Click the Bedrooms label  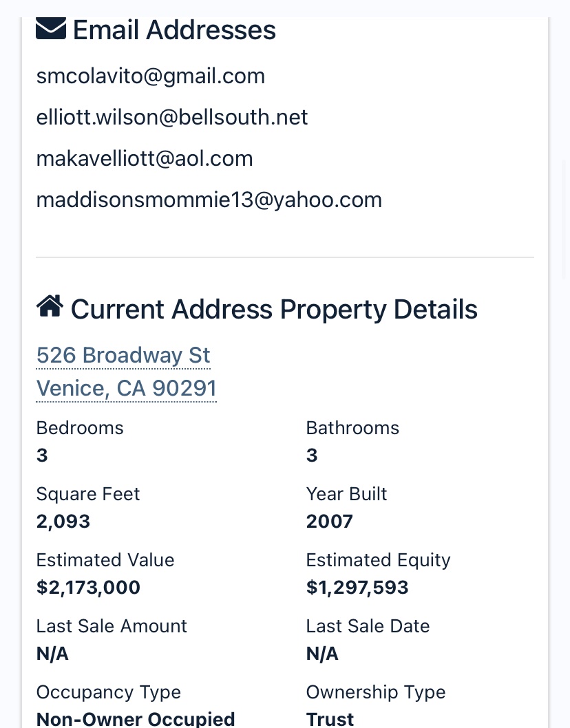click(x=80, y=428)
